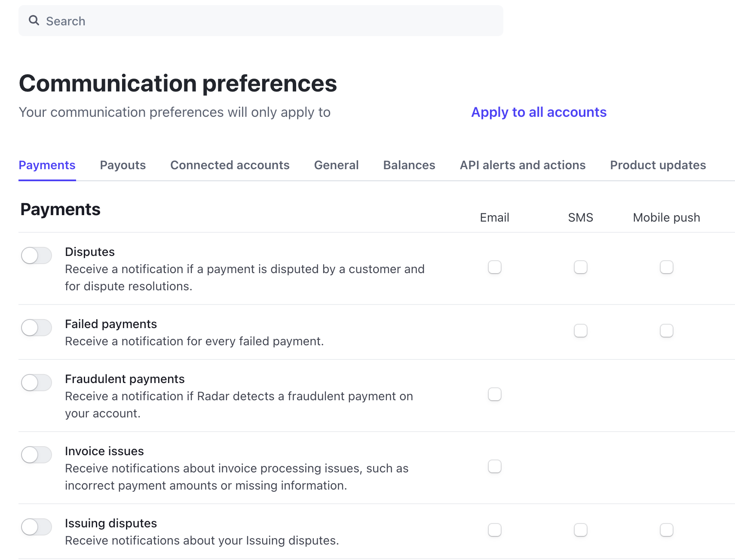Enable the Invoice issues toggle
The width and height of the screenshot is (735, 560).
(37, 455)
